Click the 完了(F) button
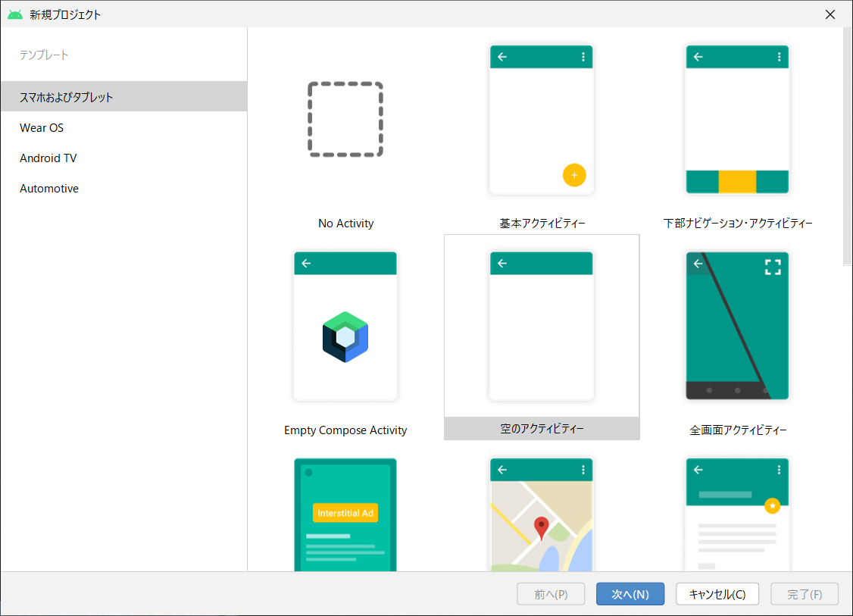The image size is (853, 616). tap(805, 594)
